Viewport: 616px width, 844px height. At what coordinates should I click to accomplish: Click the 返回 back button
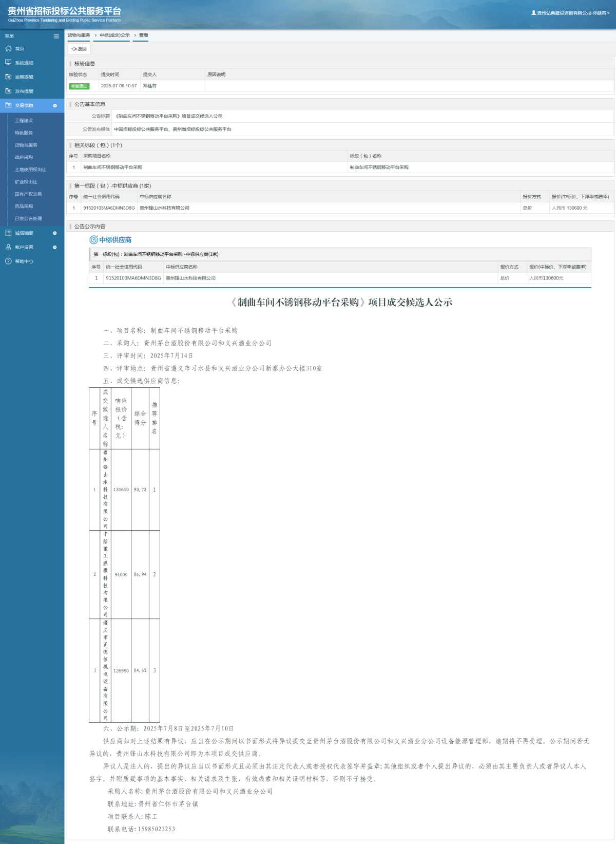pos(79,49)
